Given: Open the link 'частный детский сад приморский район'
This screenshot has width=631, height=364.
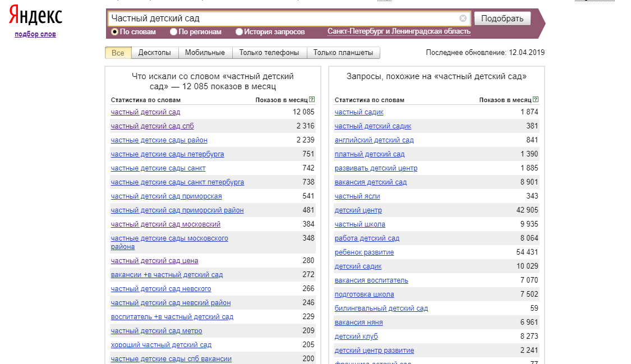Looking at the screenshot, I should pos(177,210).
